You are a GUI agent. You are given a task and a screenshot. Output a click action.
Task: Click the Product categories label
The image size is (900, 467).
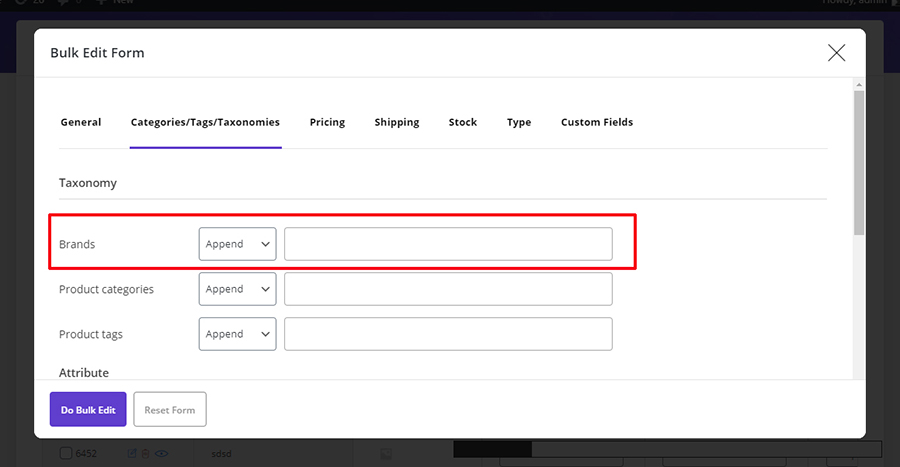point(106,289)
